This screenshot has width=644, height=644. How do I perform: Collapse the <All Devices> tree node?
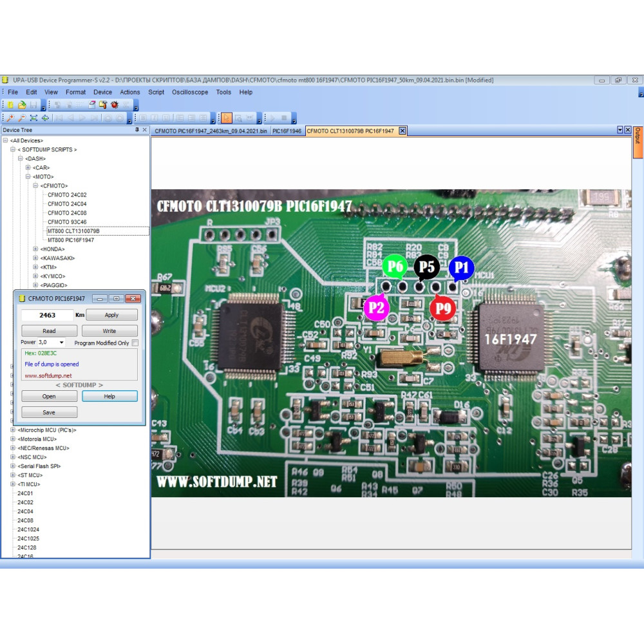coord(5,140)
